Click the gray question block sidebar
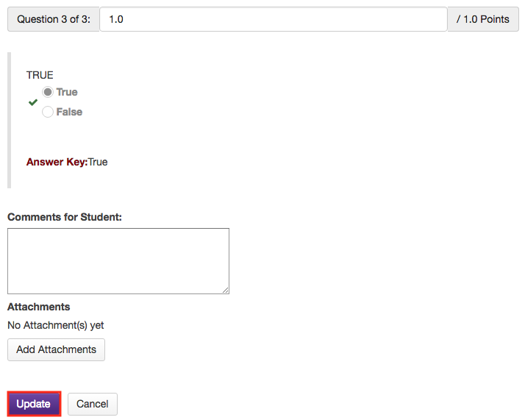The height and width of the screenshot is (420, 525). 10,120
